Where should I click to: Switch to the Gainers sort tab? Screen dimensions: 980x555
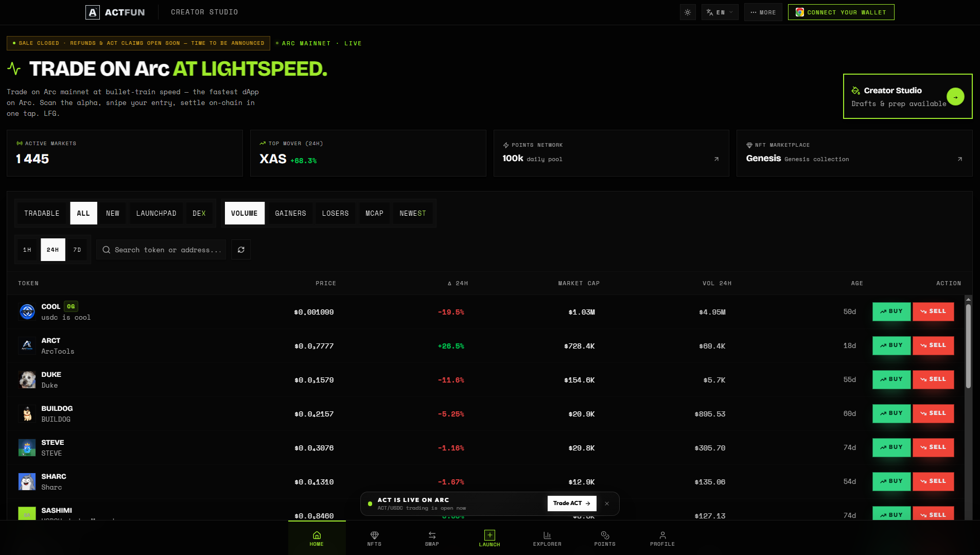(x=290, y=213)
